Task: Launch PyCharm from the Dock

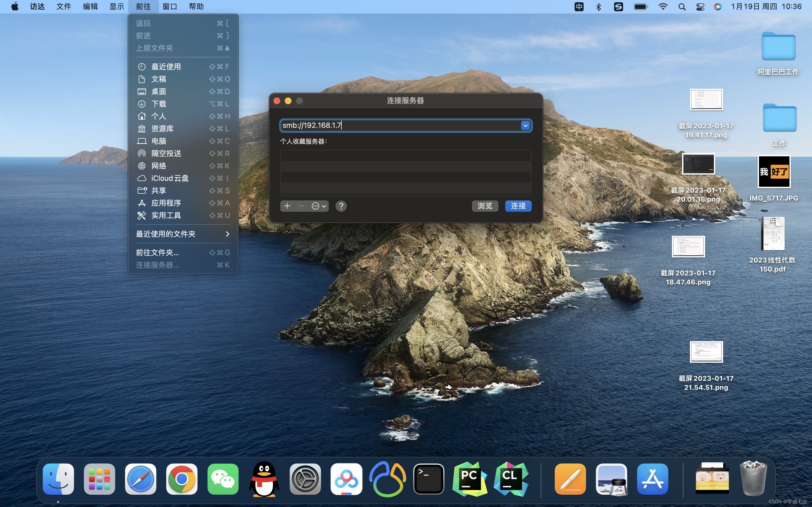Action: pyautogui.click(x=469, y=479)
